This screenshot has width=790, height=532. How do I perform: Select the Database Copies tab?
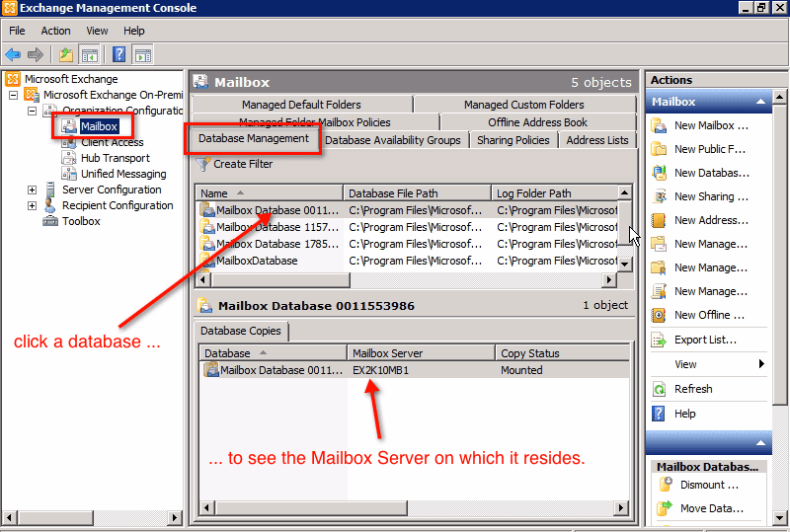point(241,331)
